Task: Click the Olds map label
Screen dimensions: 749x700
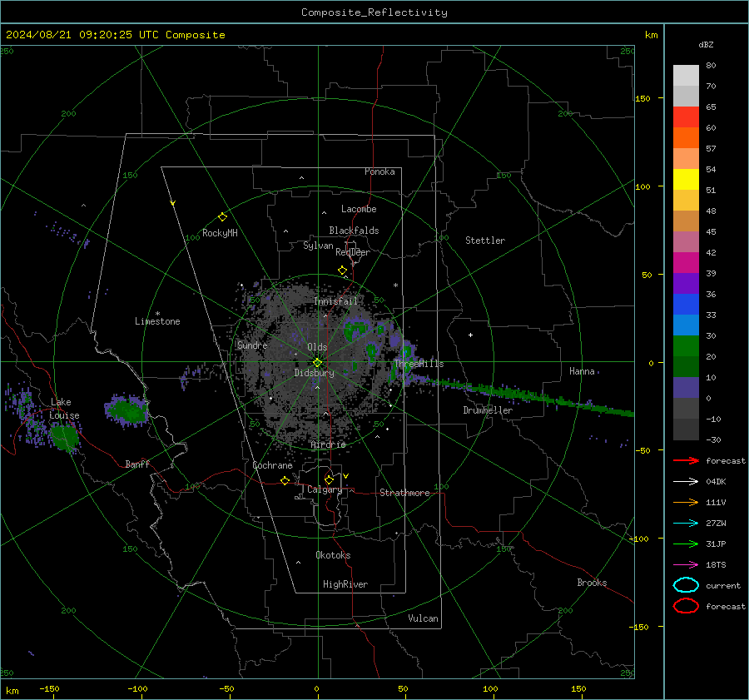Action: [x=317, y=347]
